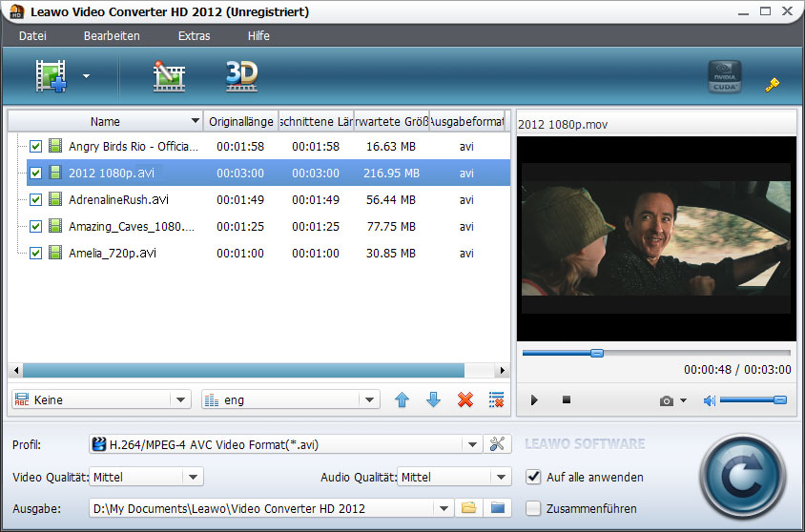
Task: Clear all files from the list icon
Action: pyautogui.click(x=497, y=399)
